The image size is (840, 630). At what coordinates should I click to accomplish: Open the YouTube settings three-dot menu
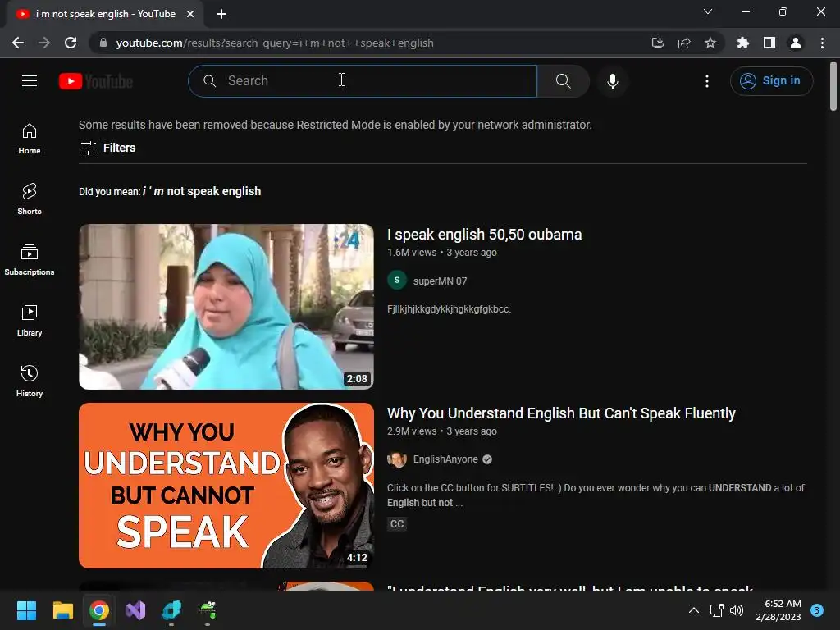click(x=706, y=81)
